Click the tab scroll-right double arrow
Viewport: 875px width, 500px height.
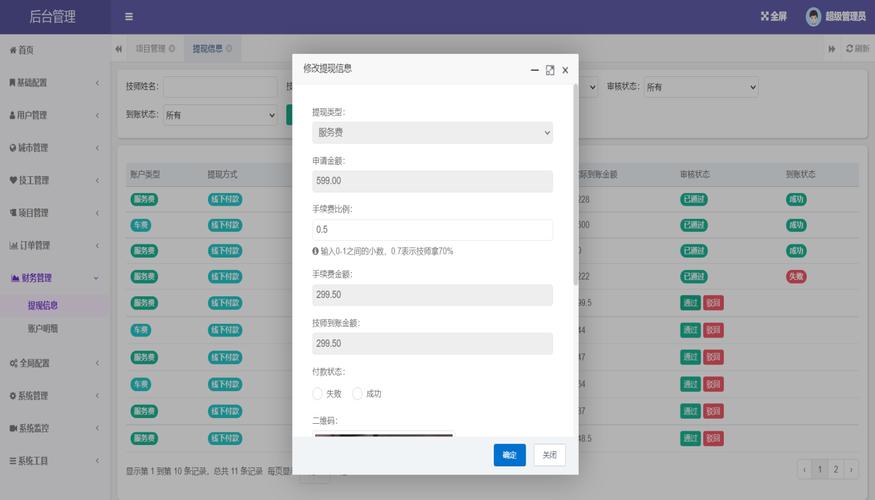coord(831,49)
